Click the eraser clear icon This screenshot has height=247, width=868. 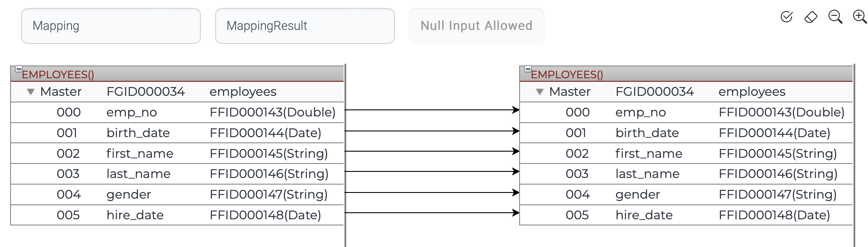[x=811, y=17]
